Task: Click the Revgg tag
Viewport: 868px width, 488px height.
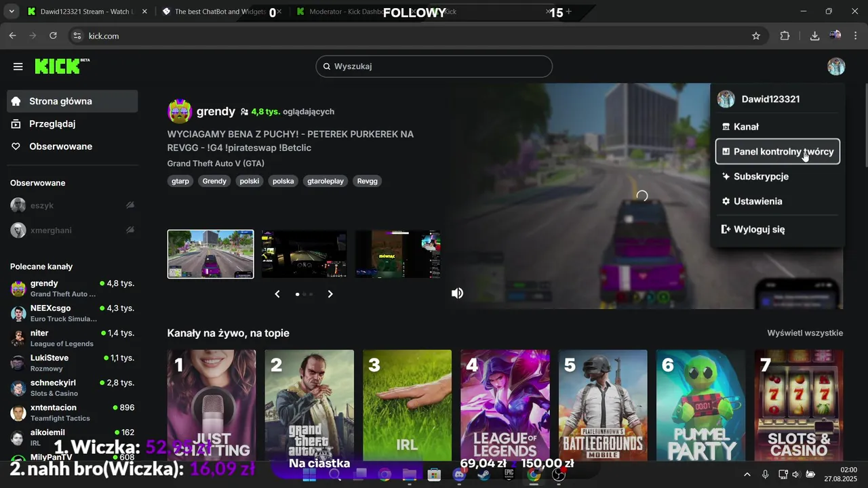Action: pyautogui.click(x=368, y=181)
